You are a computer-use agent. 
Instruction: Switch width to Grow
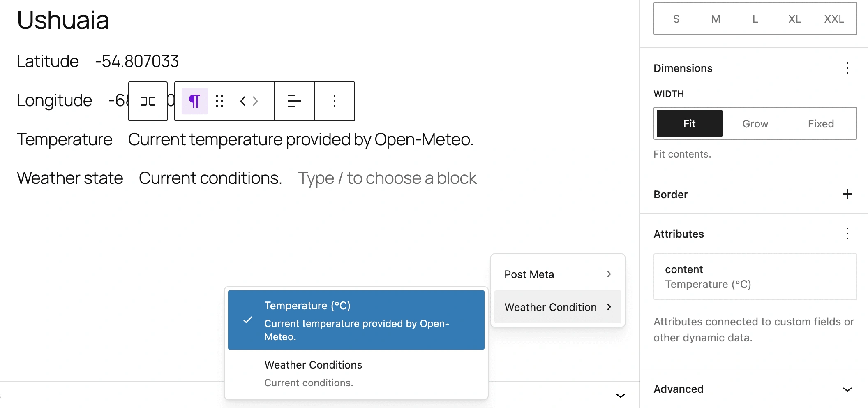(x=755, y=123)
